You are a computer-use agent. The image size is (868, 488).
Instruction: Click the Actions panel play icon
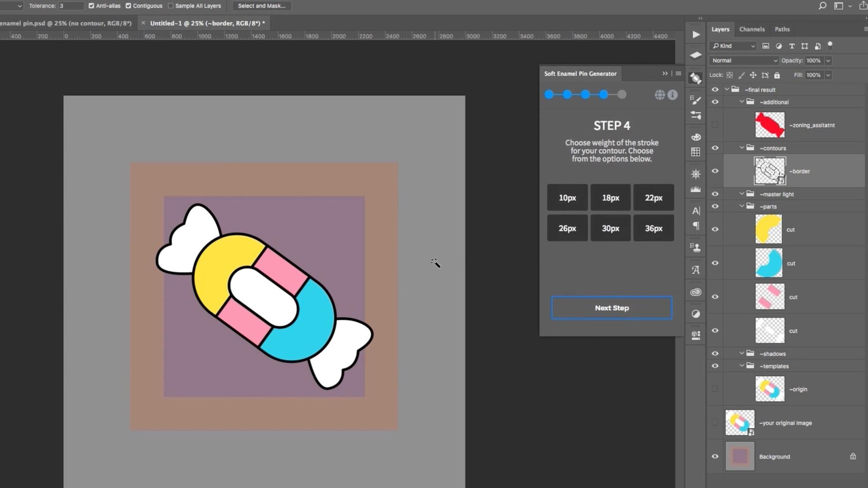[x=696, y=35]
